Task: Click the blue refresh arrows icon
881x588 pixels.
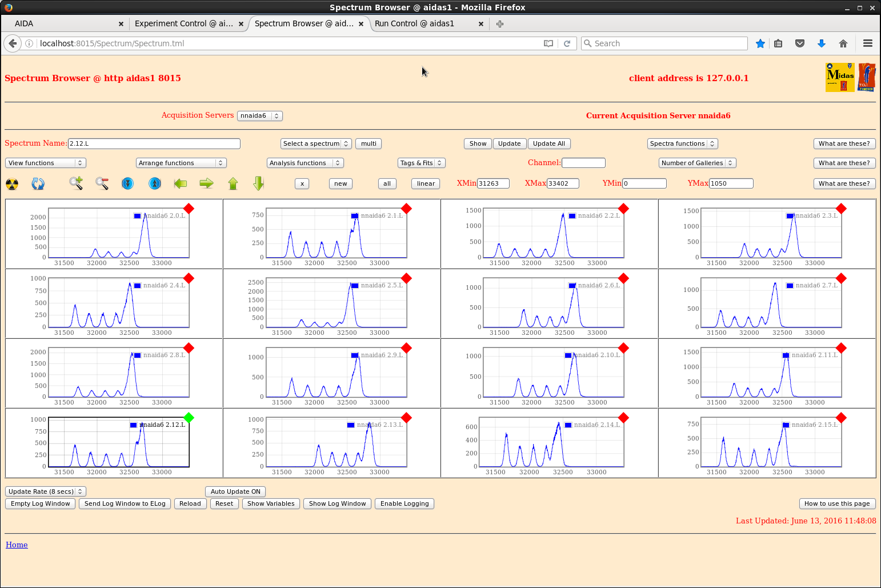Action: (38, 184)
